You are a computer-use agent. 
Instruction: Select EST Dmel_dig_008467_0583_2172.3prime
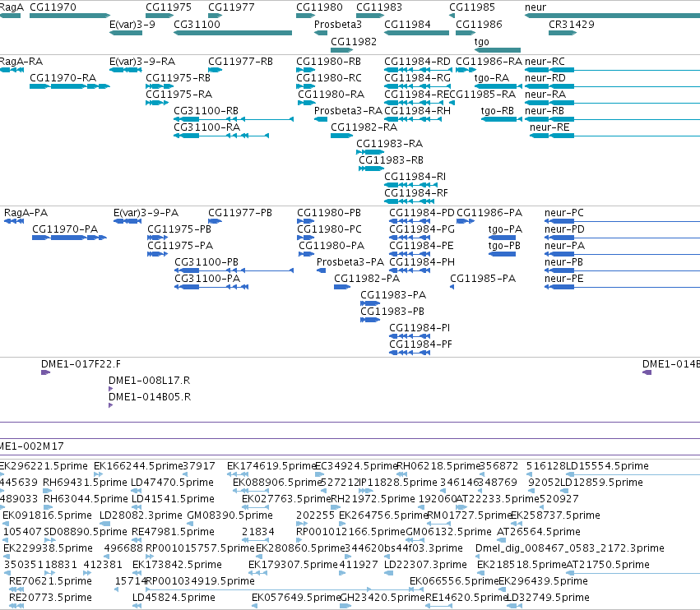tap(570, 548)
